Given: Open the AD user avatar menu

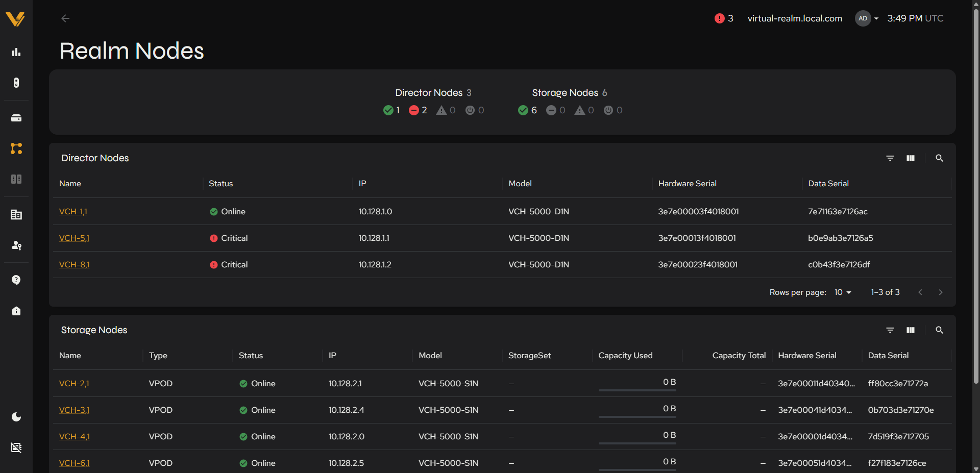Looking at the screenshot, I should (x=867, y=18).
